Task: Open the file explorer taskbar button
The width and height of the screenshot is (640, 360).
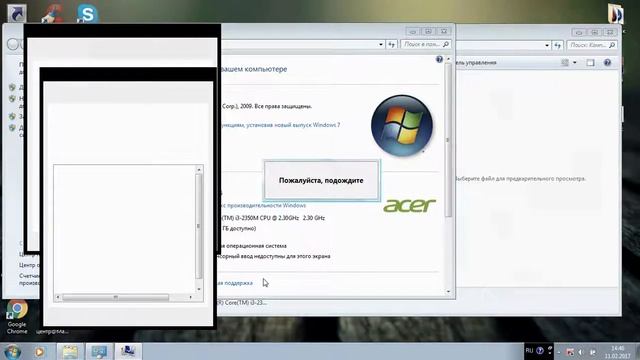Action: coord(70,351)
